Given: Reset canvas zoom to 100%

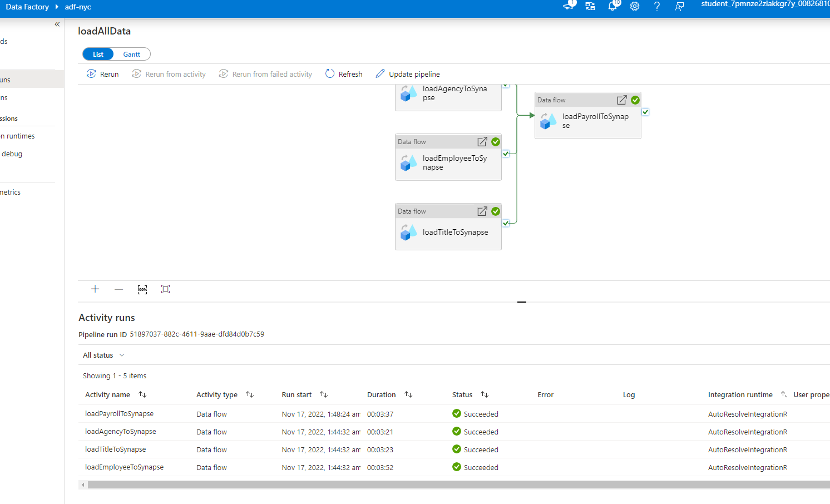Looking at the screenshot, I should [142, 289].
